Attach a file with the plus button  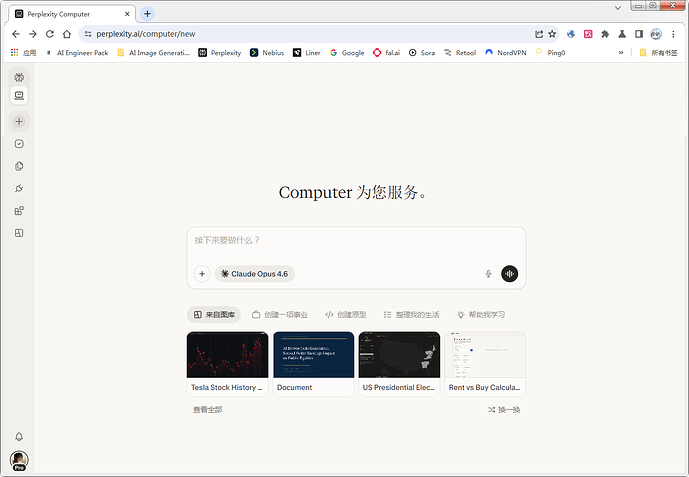tap(202, 274)
